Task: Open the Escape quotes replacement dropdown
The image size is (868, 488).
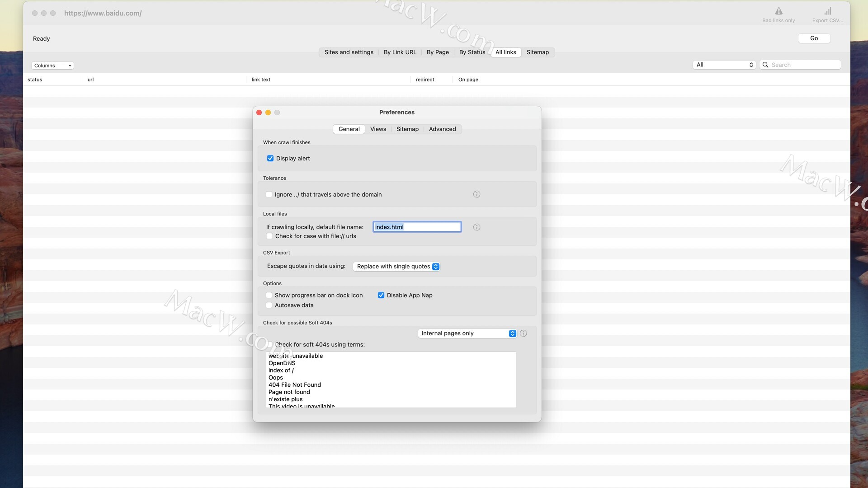Action: pos(396,267)
